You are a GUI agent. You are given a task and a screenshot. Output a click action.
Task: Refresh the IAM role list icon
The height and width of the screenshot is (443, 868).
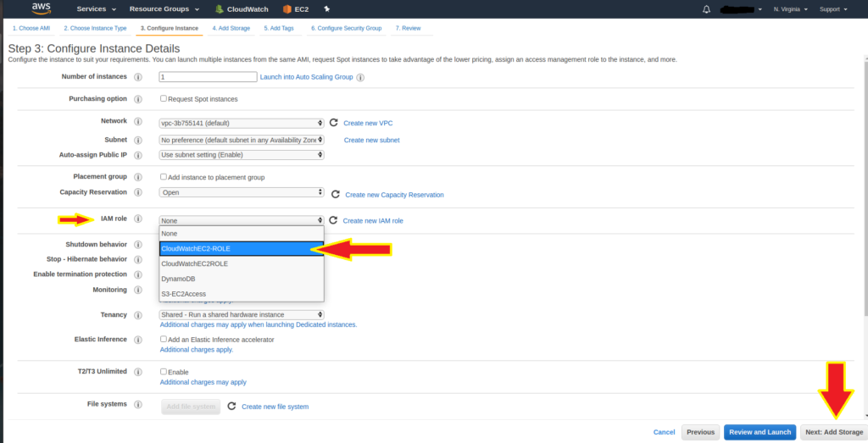point(333,220)
